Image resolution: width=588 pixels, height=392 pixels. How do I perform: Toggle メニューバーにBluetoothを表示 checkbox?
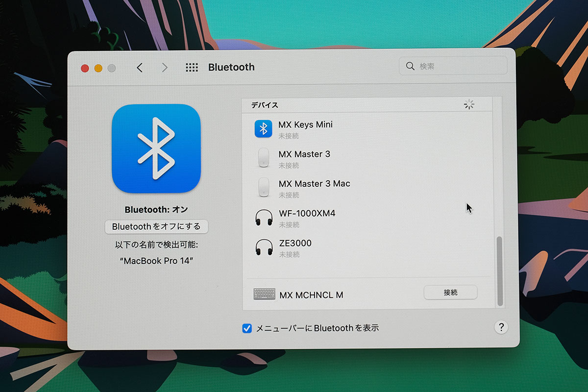[247, 328]
